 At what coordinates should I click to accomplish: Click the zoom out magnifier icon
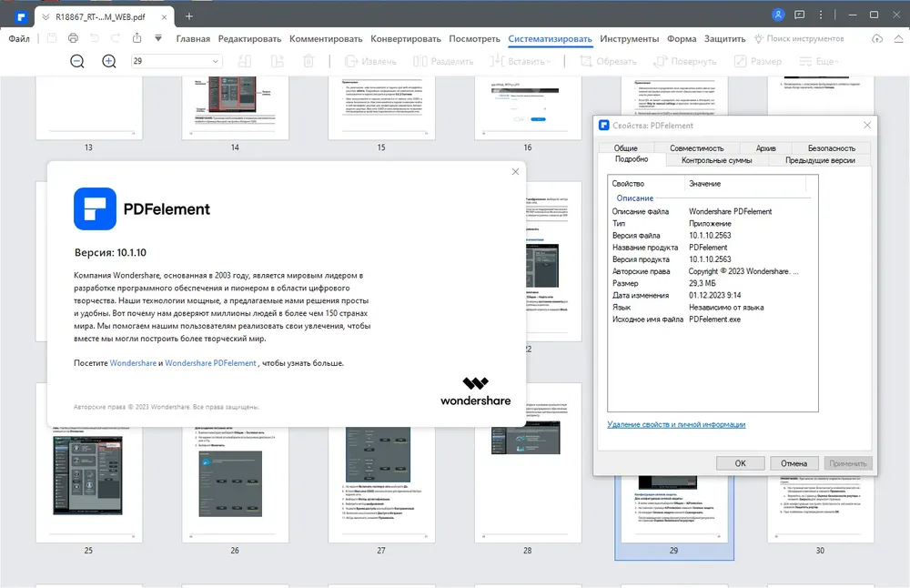tap(77, 61)
